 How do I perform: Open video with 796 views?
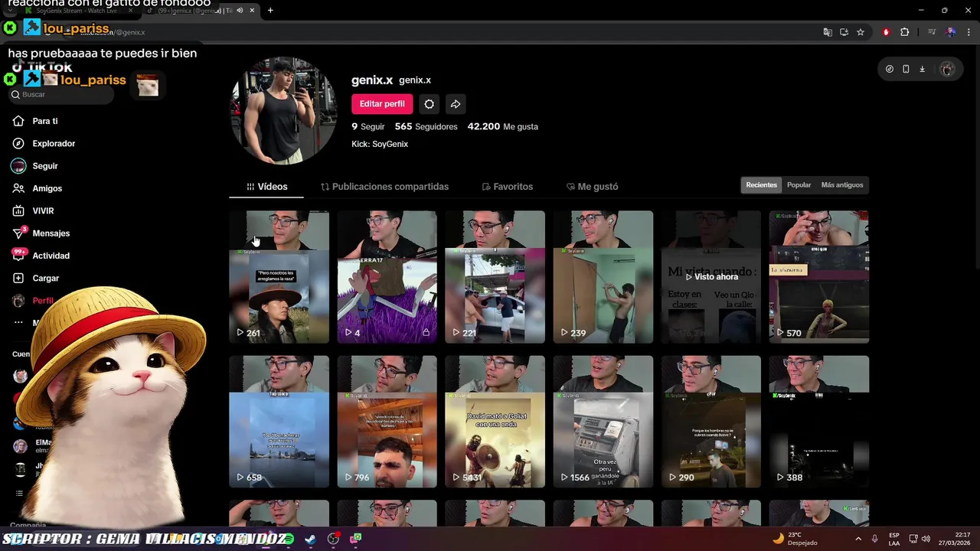(x=387, y=422)
